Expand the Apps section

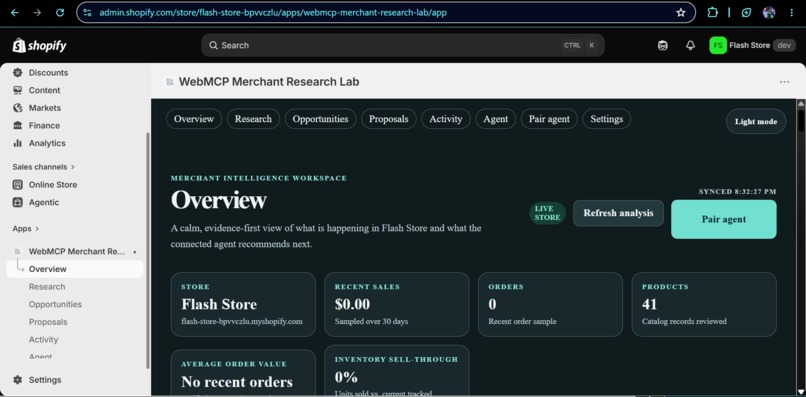[26, 228]
